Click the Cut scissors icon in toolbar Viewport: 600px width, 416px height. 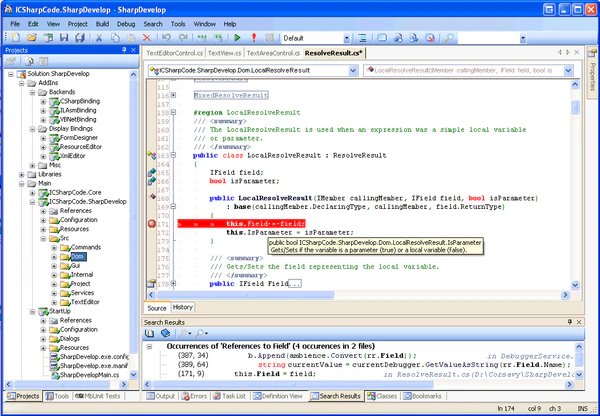(x=98, y=37)
